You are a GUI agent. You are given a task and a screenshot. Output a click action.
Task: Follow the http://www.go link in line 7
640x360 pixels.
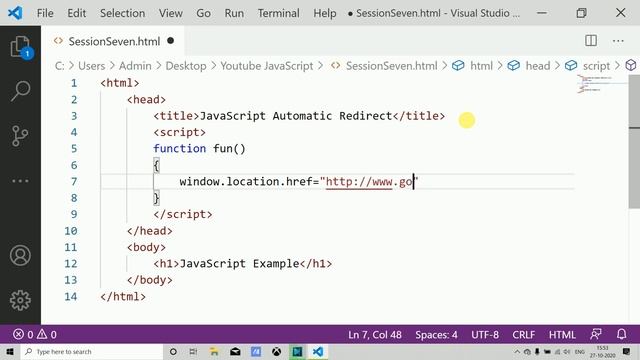pos(369,182)
